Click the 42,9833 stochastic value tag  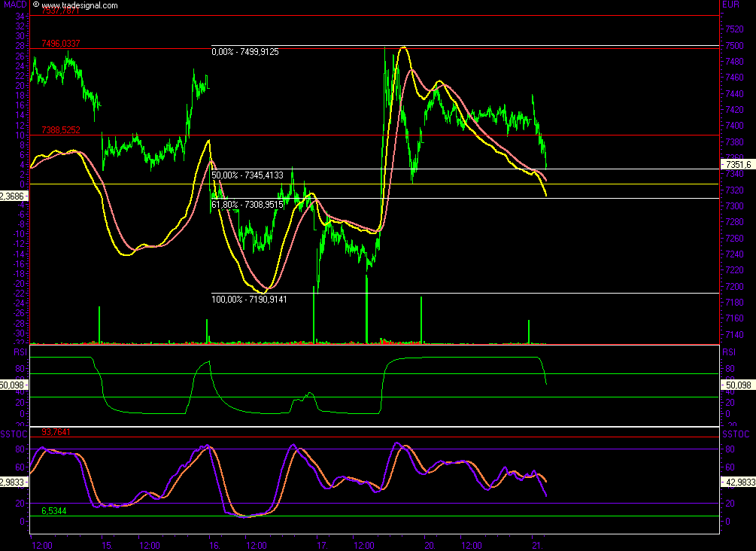(736, 482)
